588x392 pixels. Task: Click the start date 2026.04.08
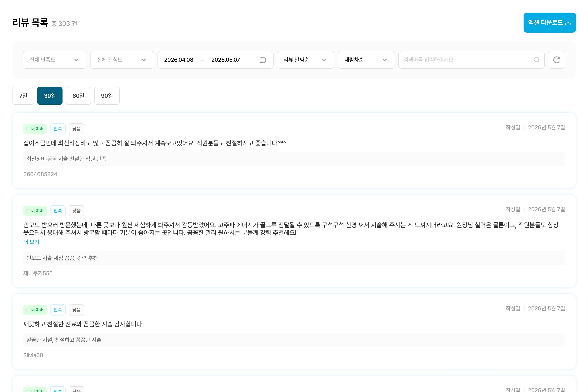(x=179, y=60)
